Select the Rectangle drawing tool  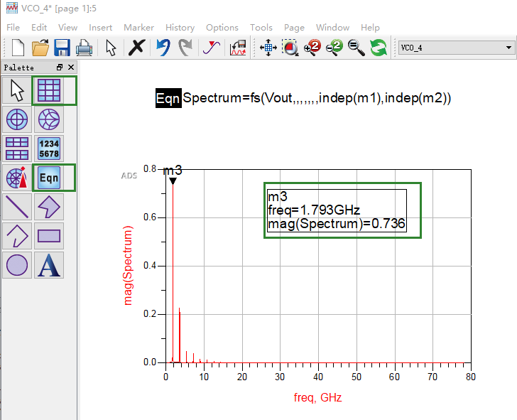tap(49, 236)
